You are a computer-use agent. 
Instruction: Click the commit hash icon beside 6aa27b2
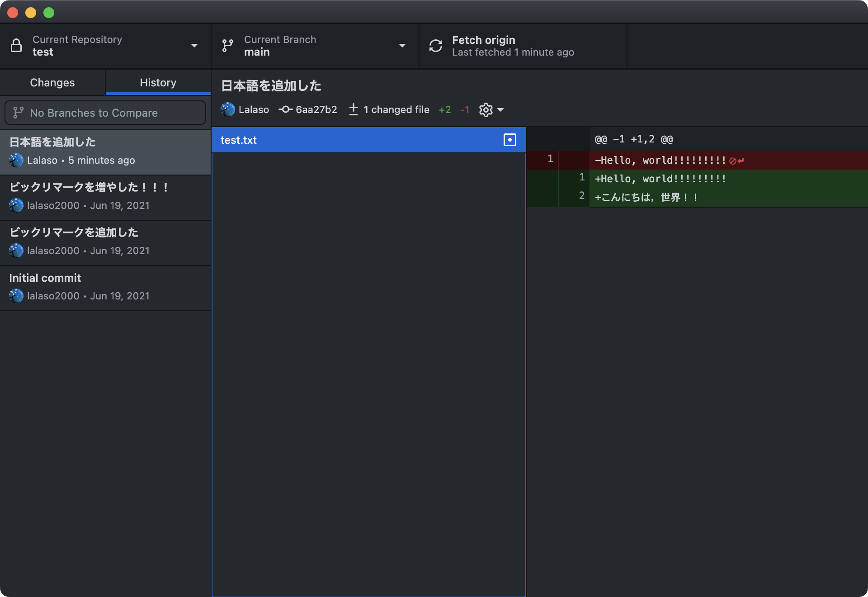point(285,109)
